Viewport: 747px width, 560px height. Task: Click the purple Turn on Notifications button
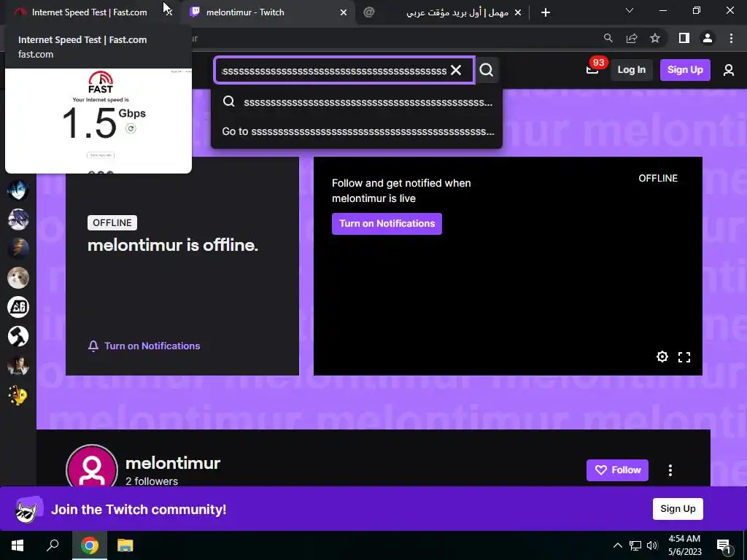coord(387,223)
